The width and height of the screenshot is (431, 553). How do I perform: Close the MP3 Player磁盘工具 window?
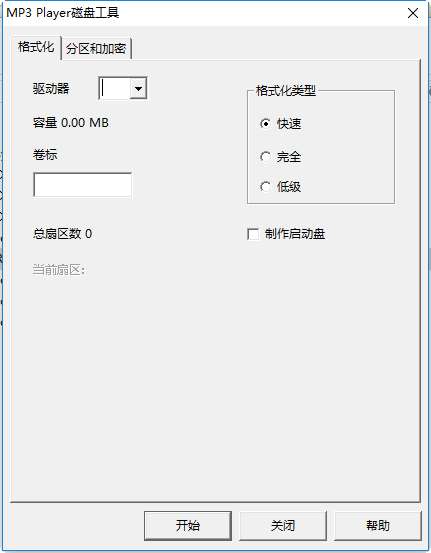click(413, 13)
